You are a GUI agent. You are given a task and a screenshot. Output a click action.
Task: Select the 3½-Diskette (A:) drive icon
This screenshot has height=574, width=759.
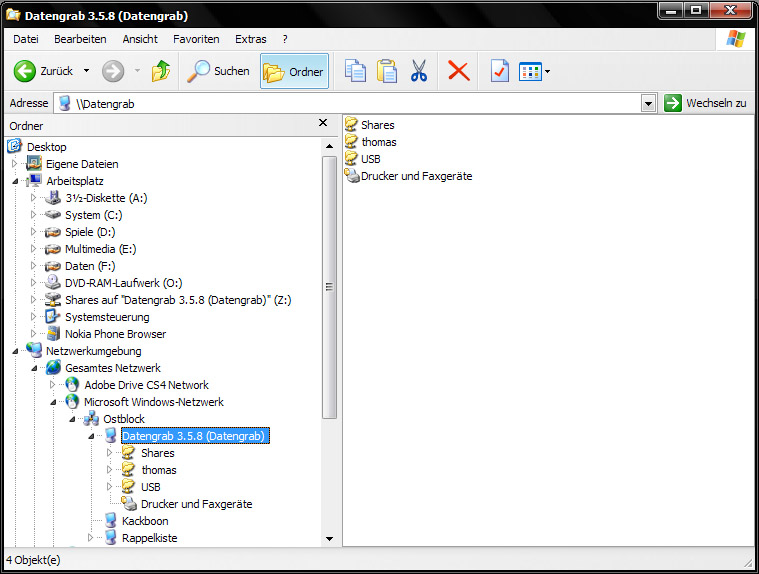pos(53,197)
